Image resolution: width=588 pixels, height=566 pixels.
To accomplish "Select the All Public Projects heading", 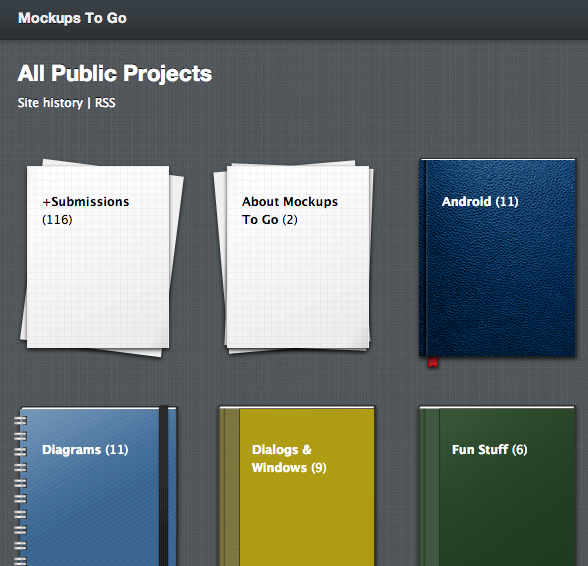I will click(x=115, y=73).
